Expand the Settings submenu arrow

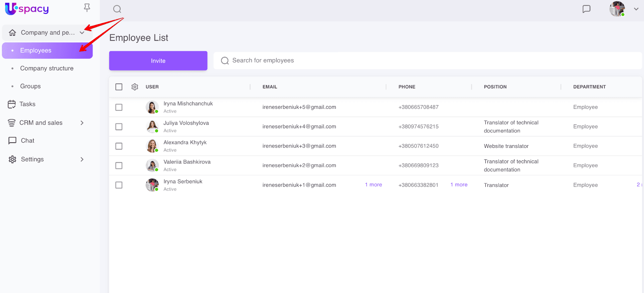[x=82, y=160]
